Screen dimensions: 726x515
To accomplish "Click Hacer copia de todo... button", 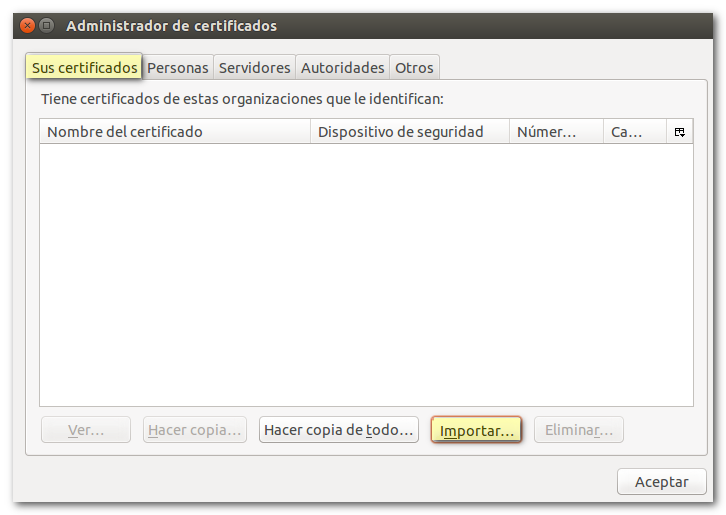I will (x=338, y=430).
